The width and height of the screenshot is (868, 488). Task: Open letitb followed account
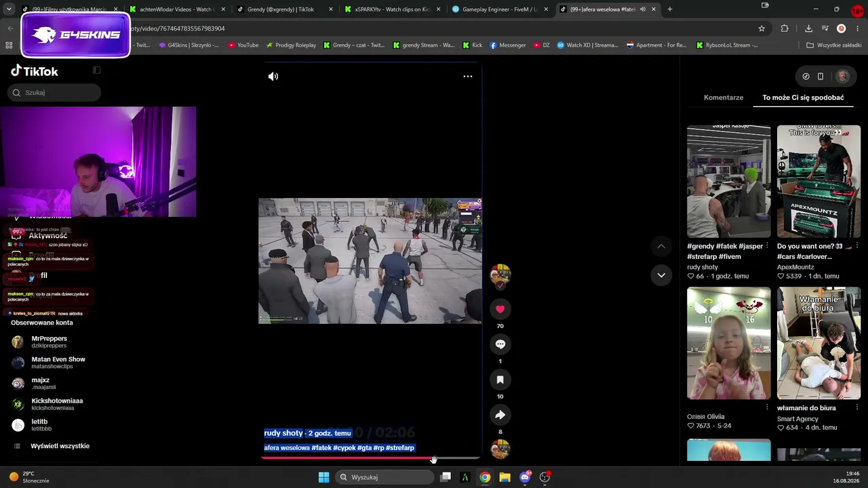tap(41, 425)
